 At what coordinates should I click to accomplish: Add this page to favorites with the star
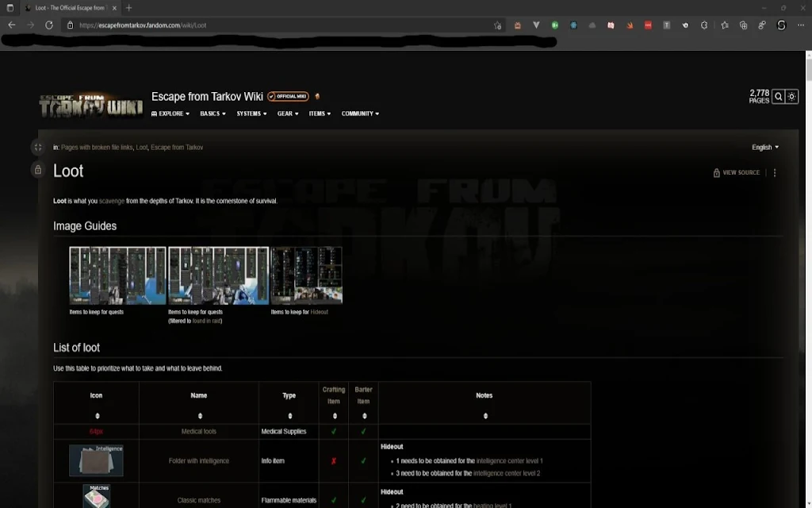point(498,25)
